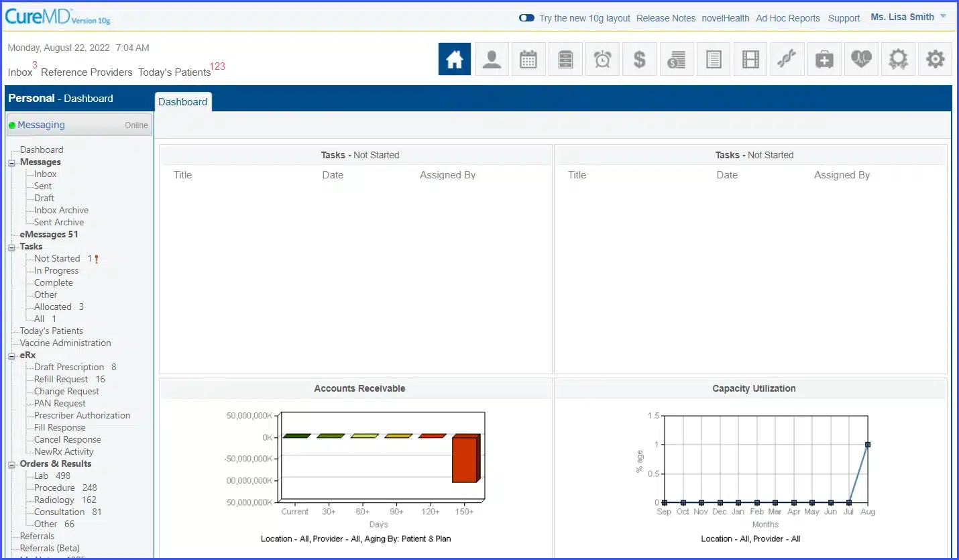Open the lined page reports icon
Image resolution: width=959 pixels, height=560 pixels.
pyautogui.click(x=714, y=59)
